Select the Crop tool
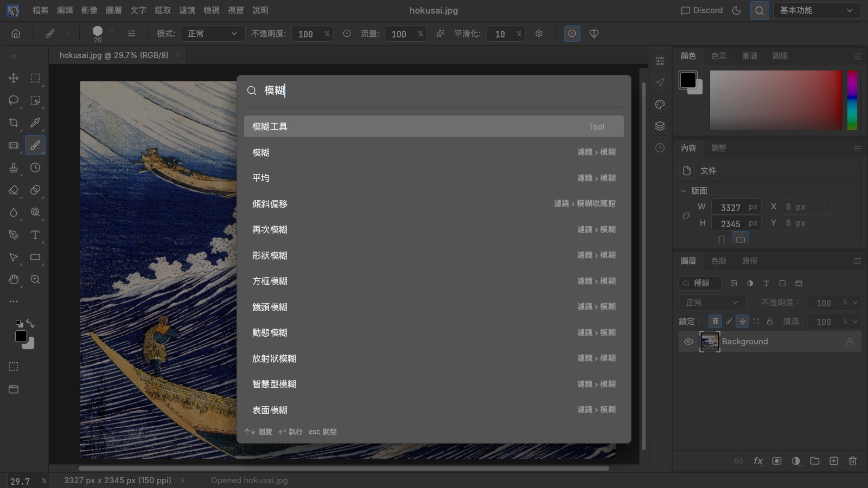This screenshot has height=488, width=868. 14,123
